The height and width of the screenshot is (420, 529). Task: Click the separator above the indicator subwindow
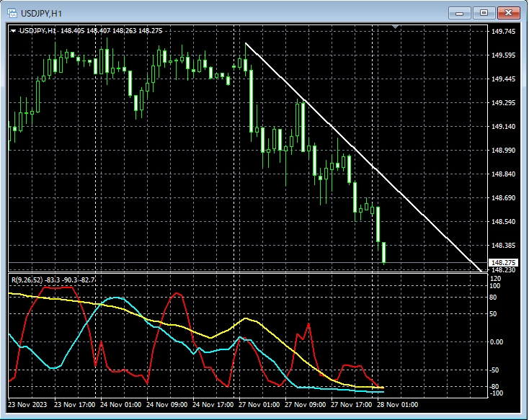point(245,273)
